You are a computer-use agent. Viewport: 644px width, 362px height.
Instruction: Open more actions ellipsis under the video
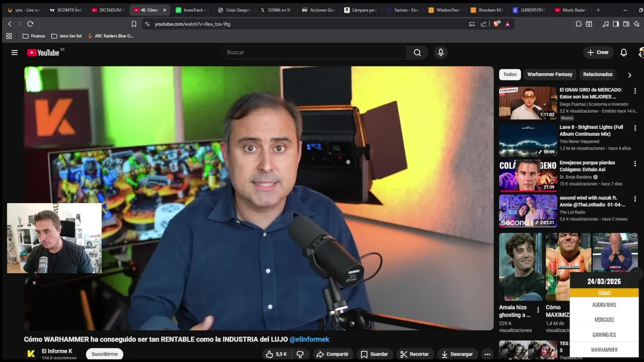click(487, 354)
